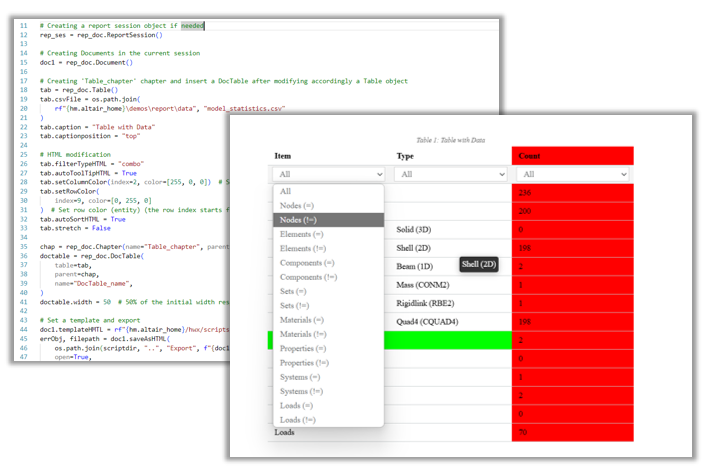
Task: Select 'Elements (!=)' filter option
Action: coord(328,248)
